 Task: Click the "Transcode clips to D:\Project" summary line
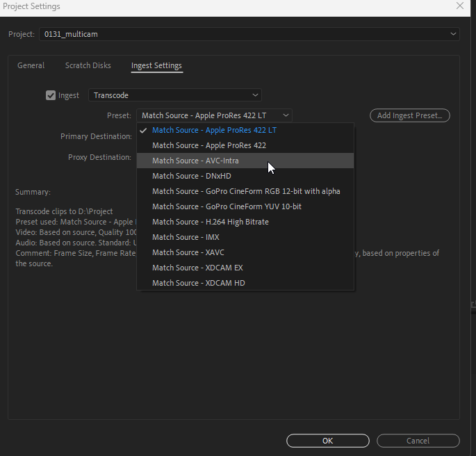64,211
